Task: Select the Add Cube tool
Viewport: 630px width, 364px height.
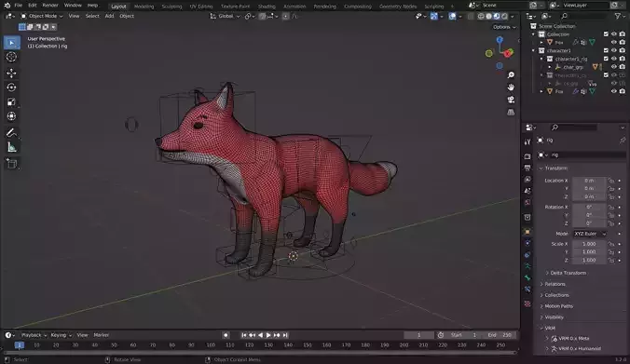Action: click(12, 164)
